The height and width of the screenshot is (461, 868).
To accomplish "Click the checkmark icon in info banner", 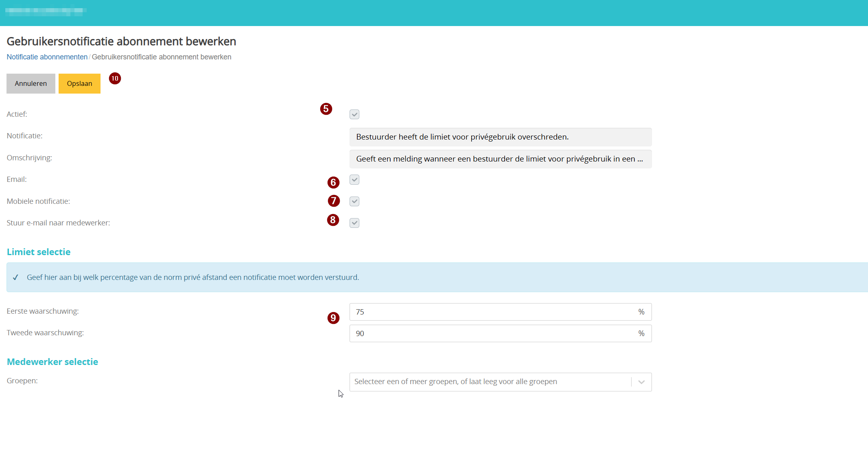I will click(15, 277).
